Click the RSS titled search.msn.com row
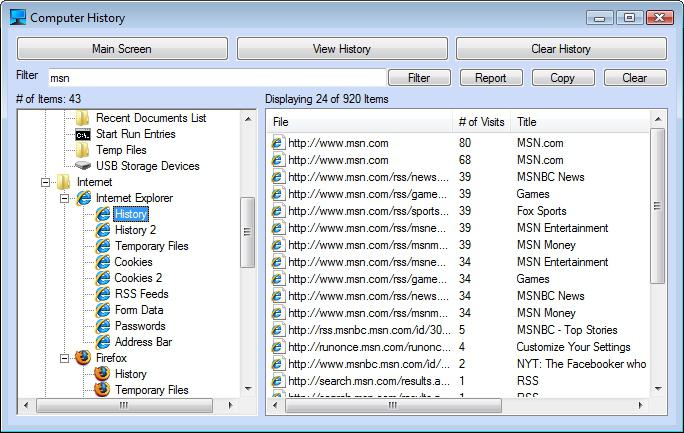684x433 pixels. 458,381
